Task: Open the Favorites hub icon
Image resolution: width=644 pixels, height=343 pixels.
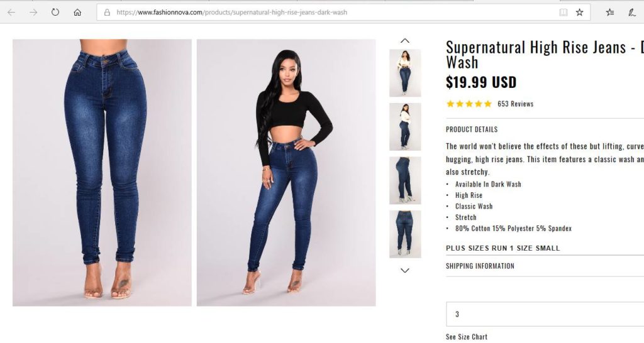Action: (609, 12)
